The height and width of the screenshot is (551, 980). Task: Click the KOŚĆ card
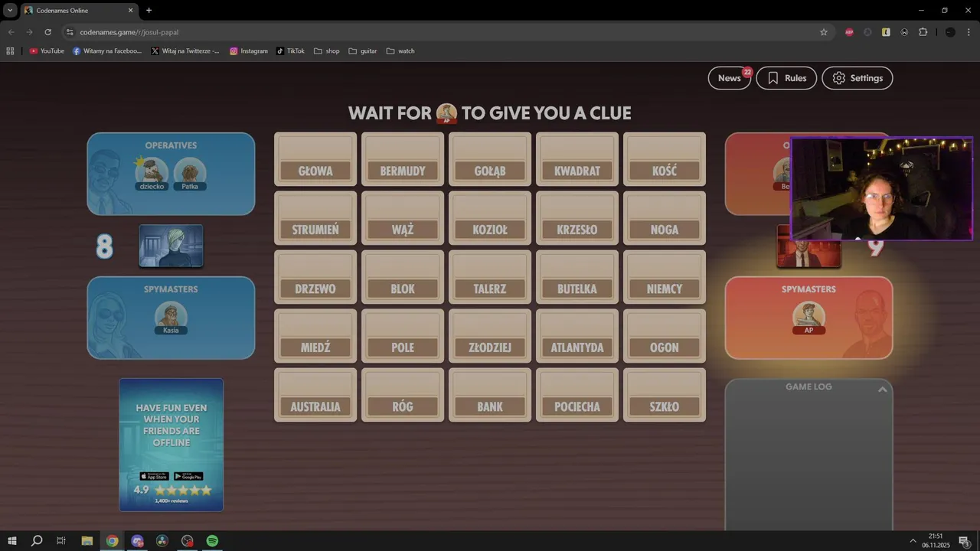665,159
